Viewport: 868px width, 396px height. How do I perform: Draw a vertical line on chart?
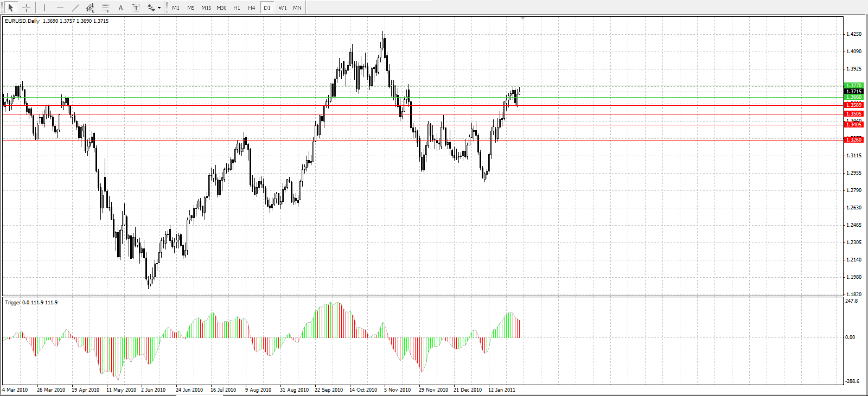coord(44,8)
